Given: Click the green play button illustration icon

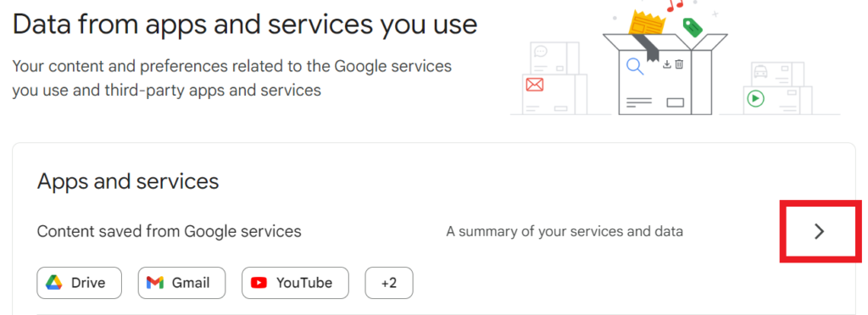Looking at the screenshot, I should tap(755, 99).
